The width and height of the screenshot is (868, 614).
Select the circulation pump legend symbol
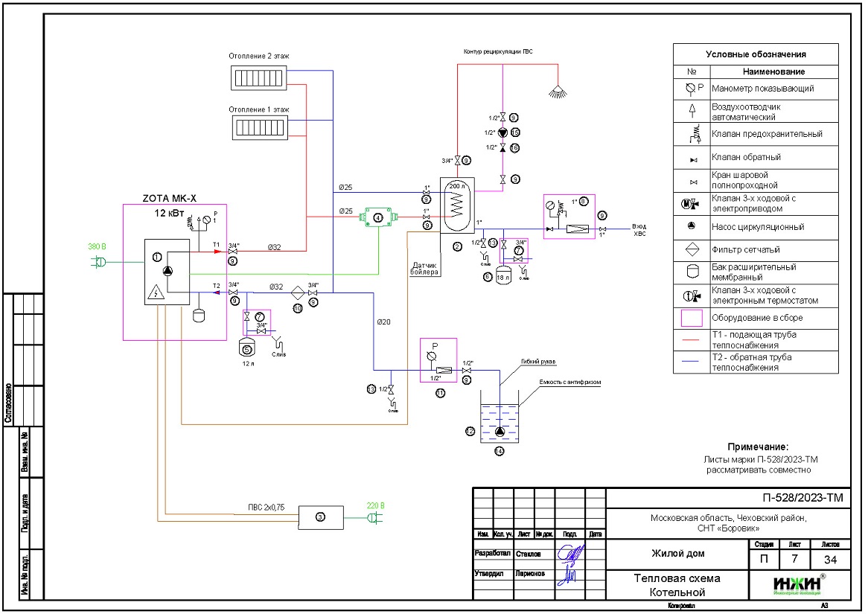[x=692, y=226]
